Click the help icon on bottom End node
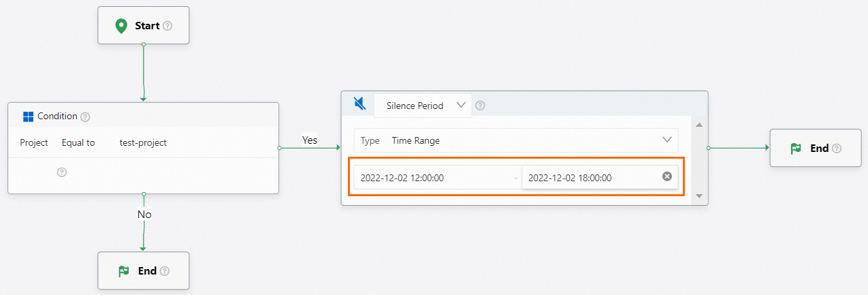 165,271
